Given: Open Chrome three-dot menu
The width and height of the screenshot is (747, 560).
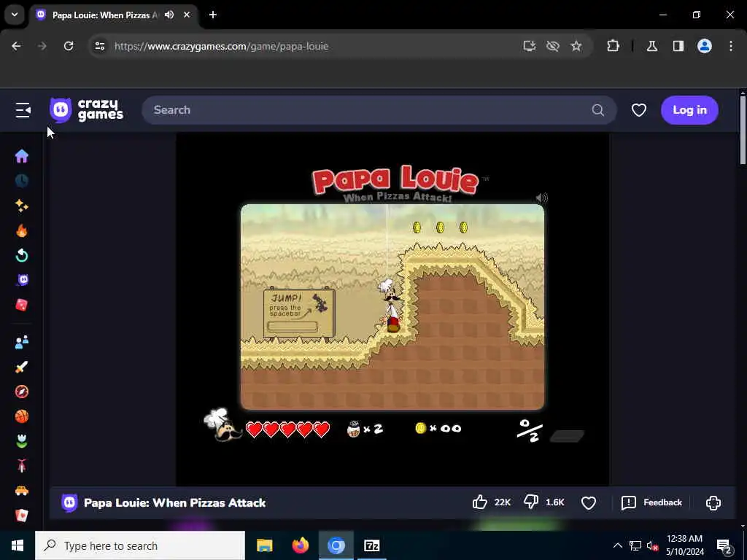Looking at the screenshot, I should (x=731, y=46).
